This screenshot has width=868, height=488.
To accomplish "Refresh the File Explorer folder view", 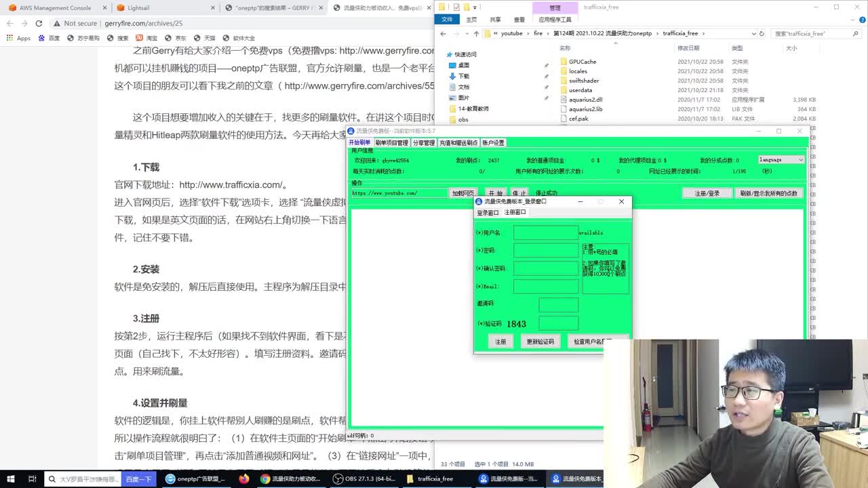I will 762,33.
